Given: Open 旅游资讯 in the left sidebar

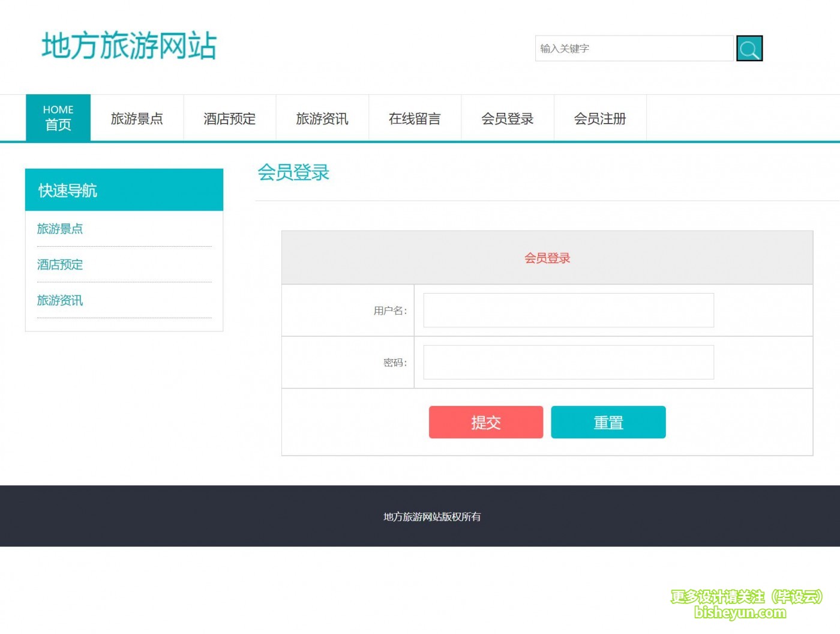Looking at the screenshot, I should [60, 300].
